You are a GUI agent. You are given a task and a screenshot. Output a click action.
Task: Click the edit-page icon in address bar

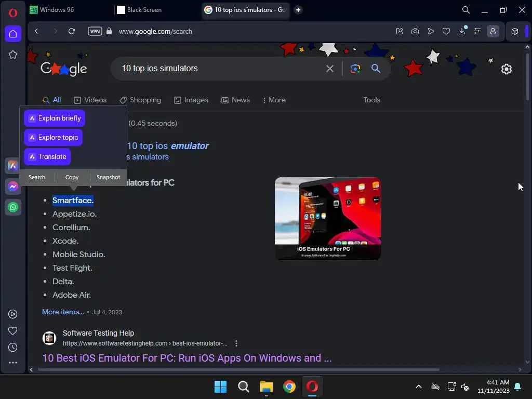tap(400, 31)
